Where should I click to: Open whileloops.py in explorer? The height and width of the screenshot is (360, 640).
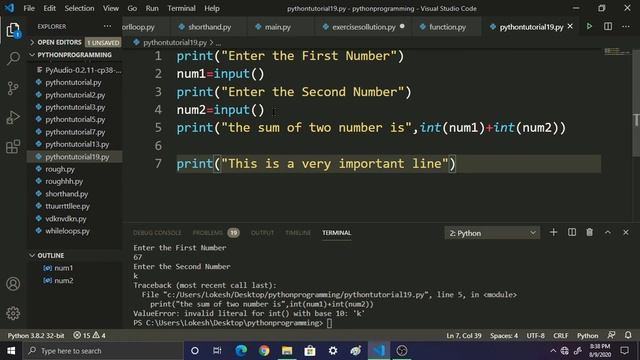tap(75, 231)
